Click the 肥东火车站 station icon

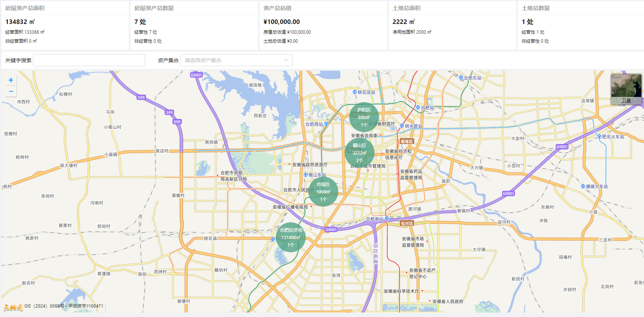click(x=599, y=137)
